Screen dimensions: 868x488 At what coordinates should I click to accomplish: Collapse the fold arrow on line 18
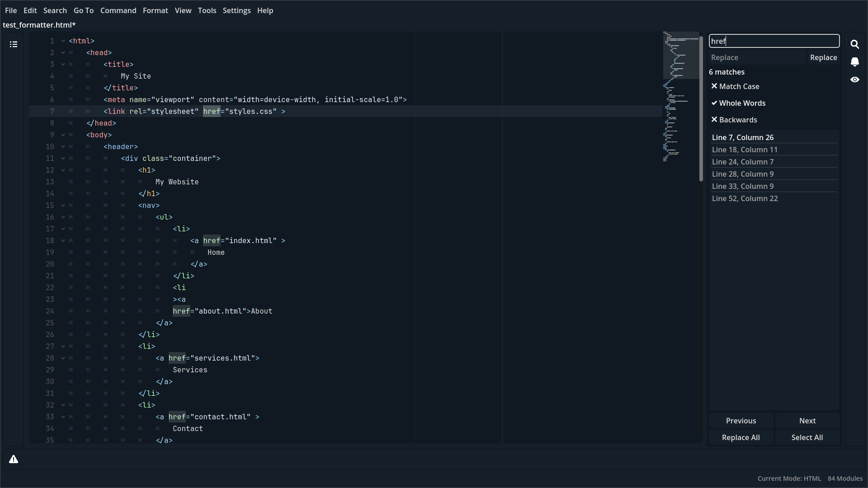click(63, 240)
